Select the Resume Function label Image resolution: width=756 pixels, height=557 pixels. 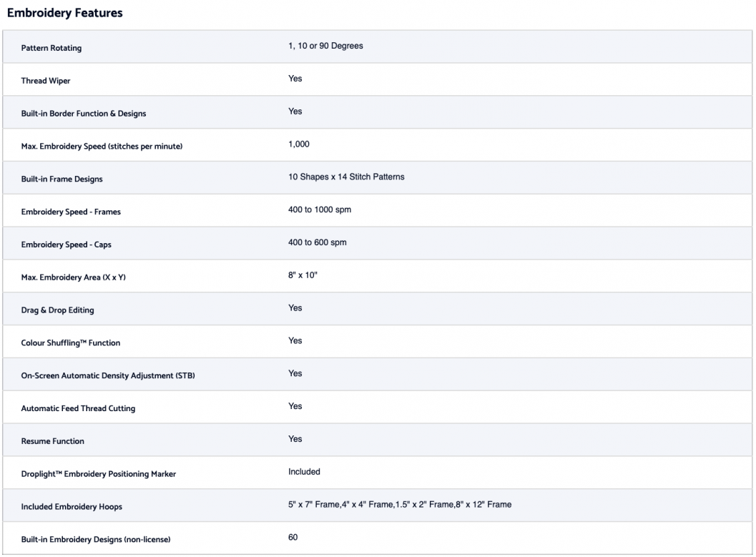tap(52, 441)
